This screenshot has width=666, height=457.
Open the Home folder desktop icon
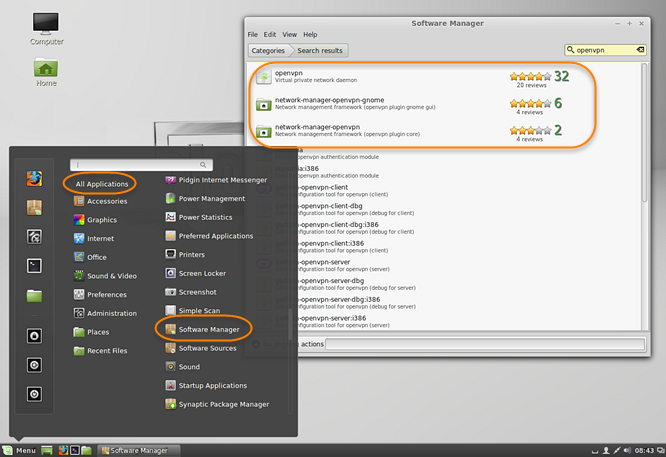click(46, 72)
